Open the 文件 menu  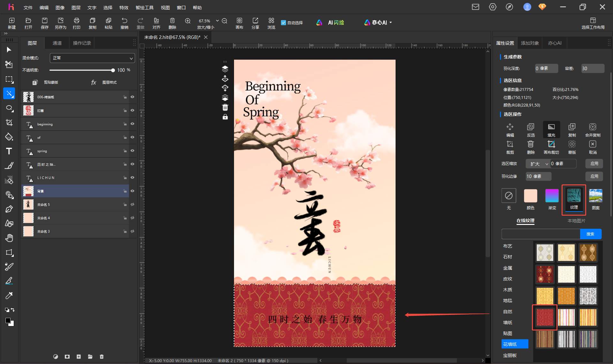coord(28,7)
